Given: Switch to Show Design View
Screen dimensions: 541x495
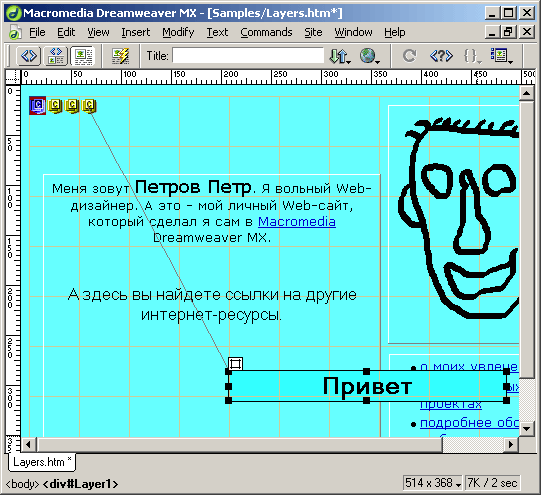Looking at the screenshot, I should (83, 56).
